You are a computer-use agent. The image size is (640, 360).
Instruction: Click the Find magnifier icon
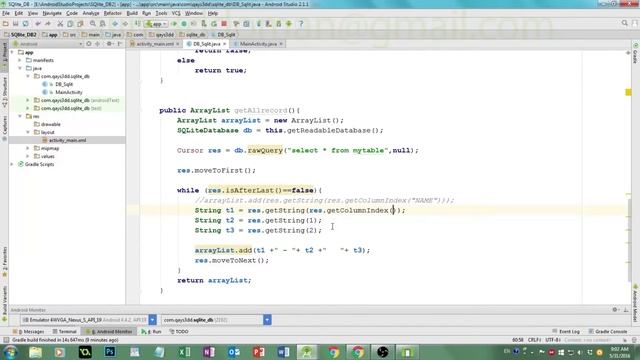[x=93, y=24]
